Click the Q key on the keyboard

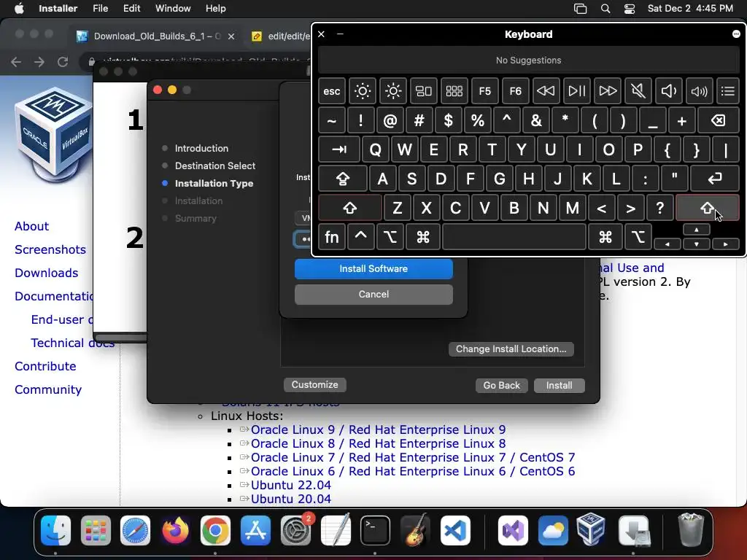tap(376, 150)
